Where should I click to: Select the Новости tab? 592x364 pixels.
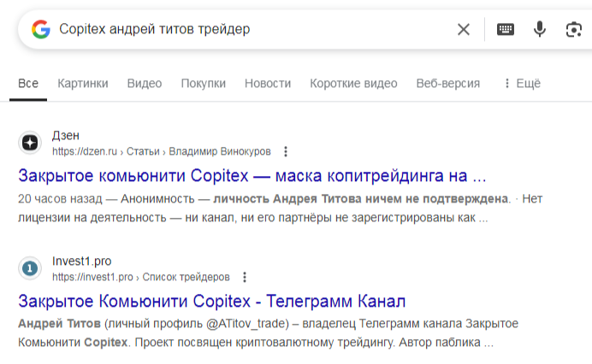click(268, 84)
